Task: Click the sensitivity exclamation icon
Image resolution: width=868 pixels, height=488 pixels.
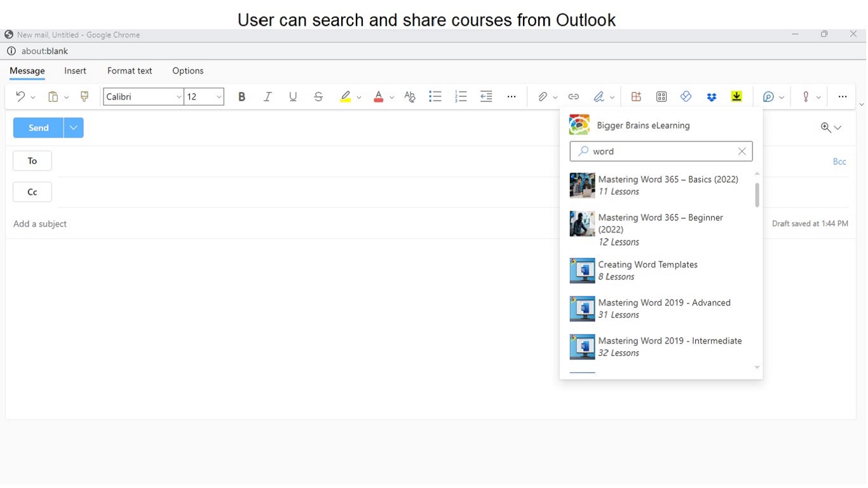Action: tap(806, 97)
